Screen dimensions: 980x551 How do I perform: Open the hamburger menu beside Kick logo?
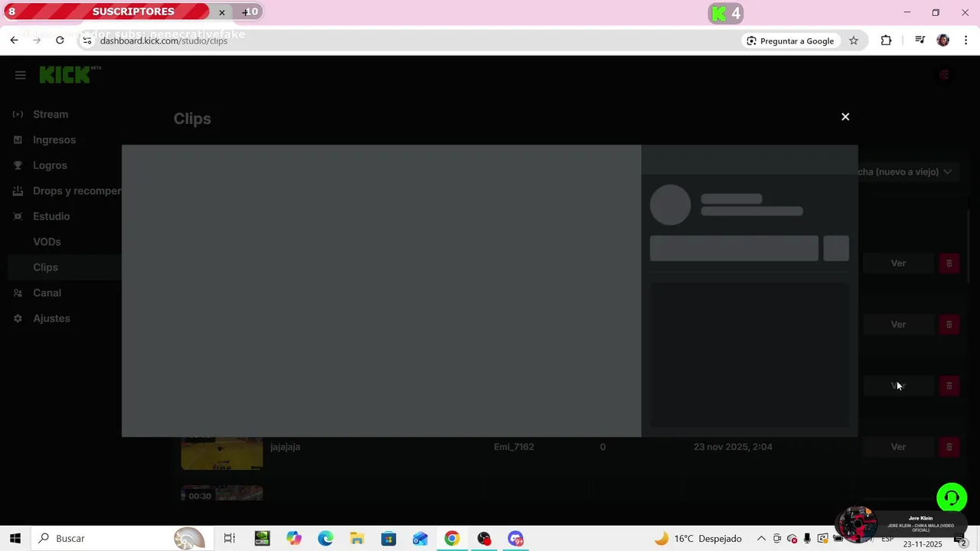tap(21, 75)
